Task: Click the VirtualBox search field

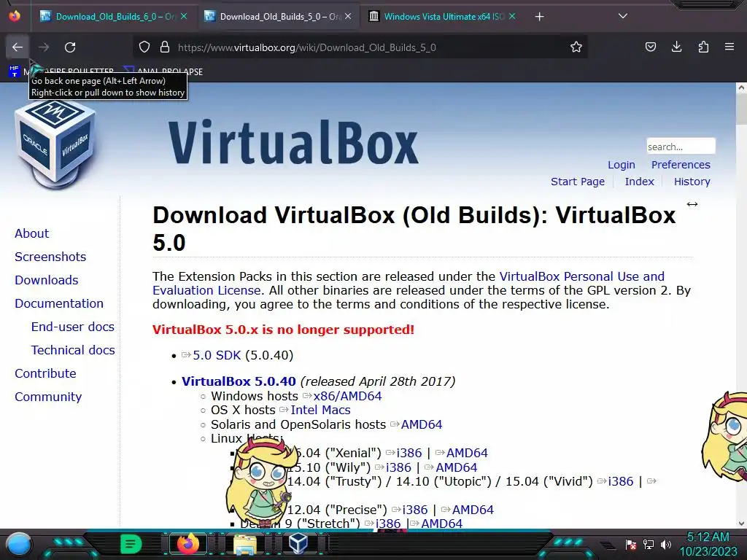Action: click(681, 146)
